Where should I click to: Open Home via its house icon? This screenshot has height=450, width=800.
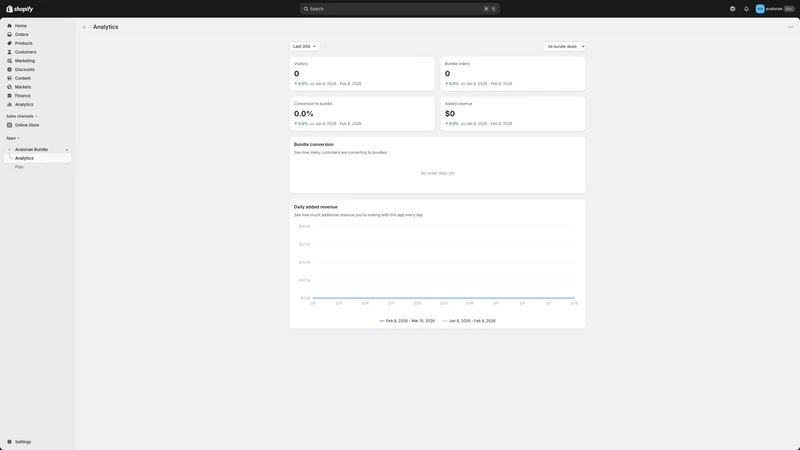(9, 26)
